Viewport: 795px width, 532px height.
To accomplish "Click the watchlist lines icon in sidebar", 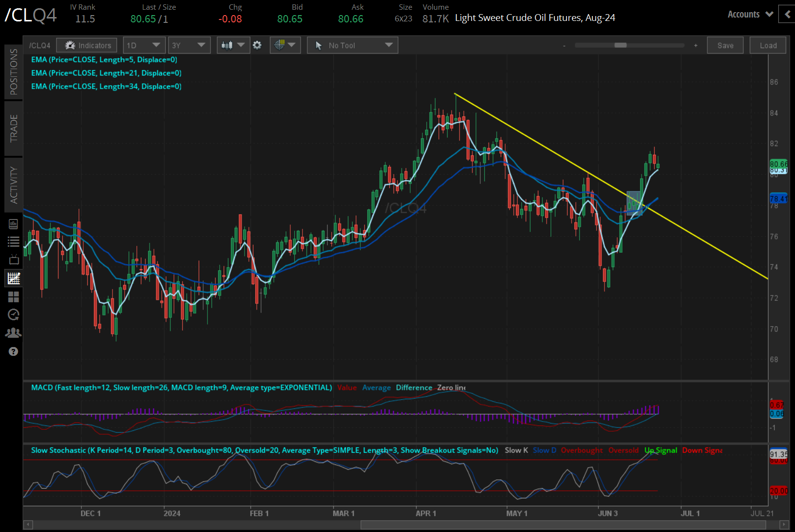I will [x=14, y=241].
